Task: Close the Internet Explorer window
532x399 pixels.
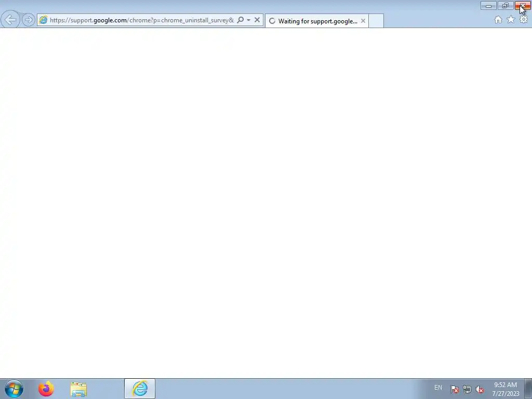Action: 523,6
